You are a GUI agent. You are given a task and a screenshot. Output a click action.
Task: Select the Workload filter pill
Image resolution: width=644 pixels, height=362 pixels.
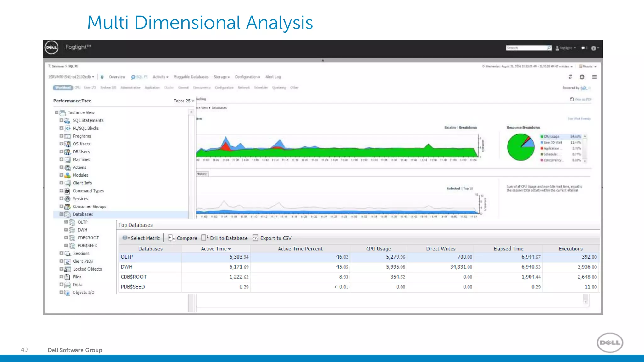tap(63, 88)
